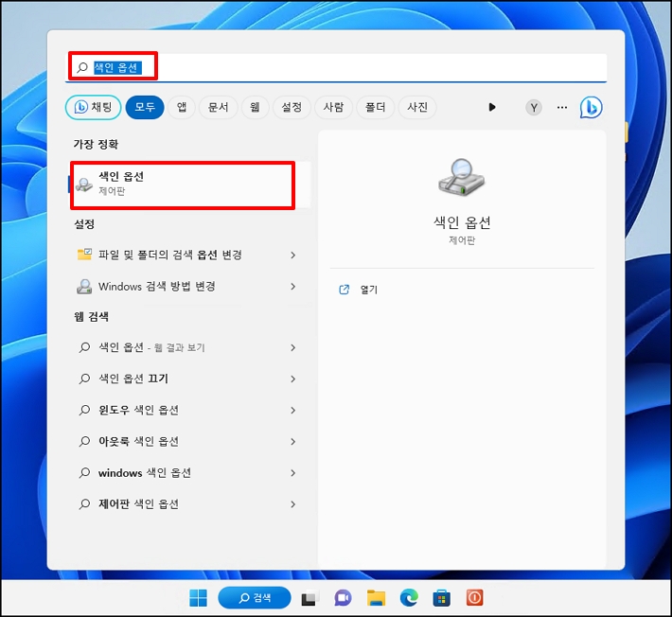Expand chevron for 파일 및 폴더의 검색 옵션 변경
Viewport: 672px width, 617px height.
[293, 255]
